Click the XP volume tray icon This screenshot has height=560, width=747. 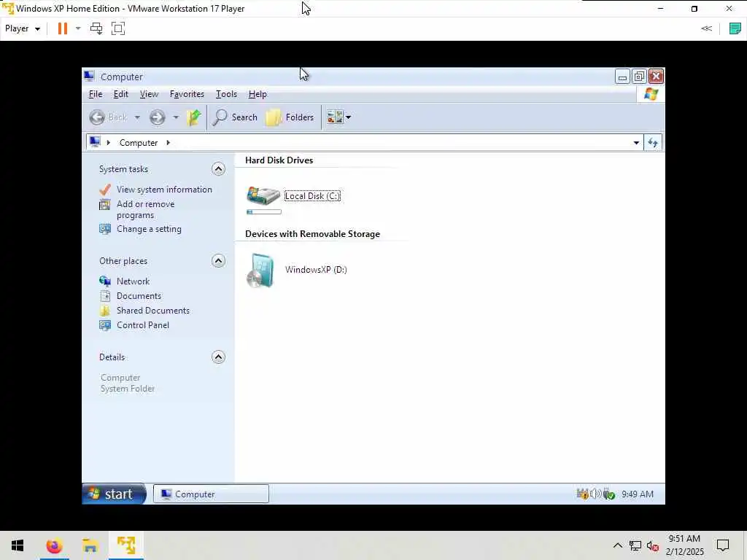pyautogui.click(x=595, y=494)
